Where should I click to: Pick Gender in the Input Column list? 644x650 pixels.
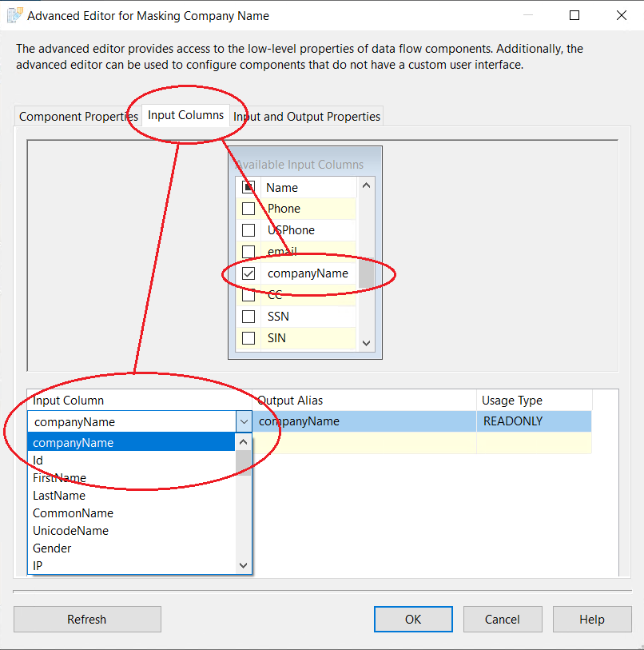(x=52, y=548)
